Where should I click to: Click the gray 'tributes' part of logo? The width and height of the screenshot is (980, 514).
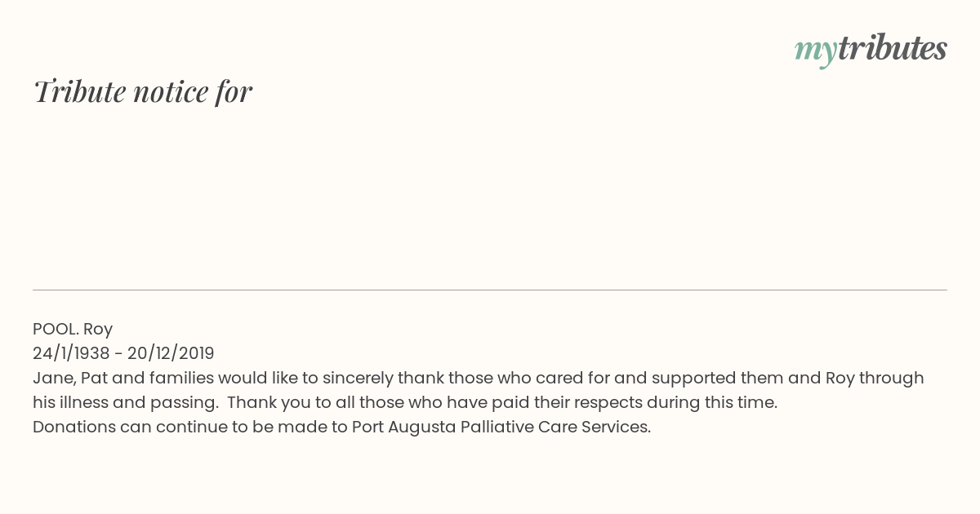coord(893,48)
